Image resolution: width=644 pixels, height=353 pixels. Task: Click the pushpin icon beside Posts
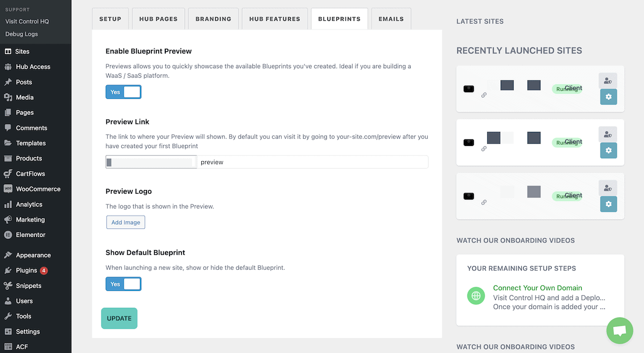pos(8,82)
